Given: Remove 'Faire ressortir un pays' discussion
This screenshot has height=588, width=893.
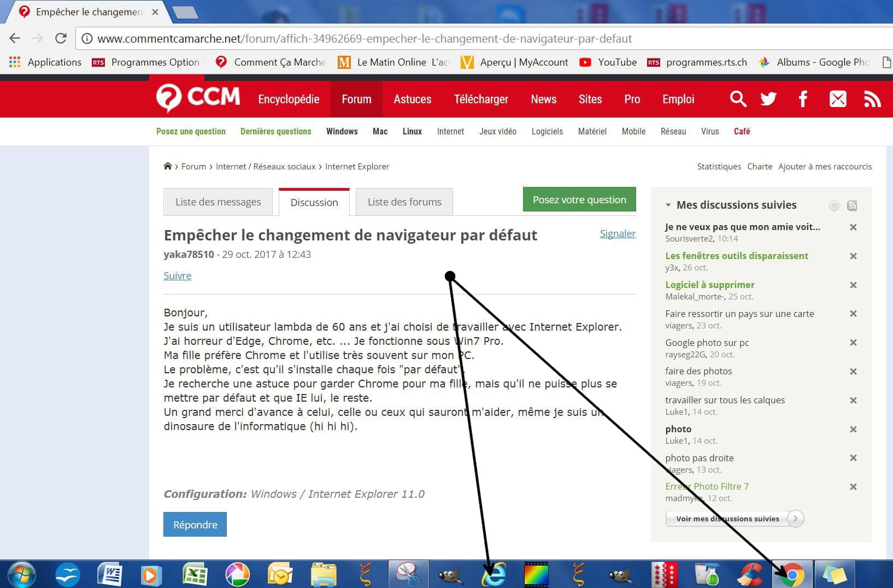Looking at the screenshot, I should pyautogui.click(x=853, y=314).
